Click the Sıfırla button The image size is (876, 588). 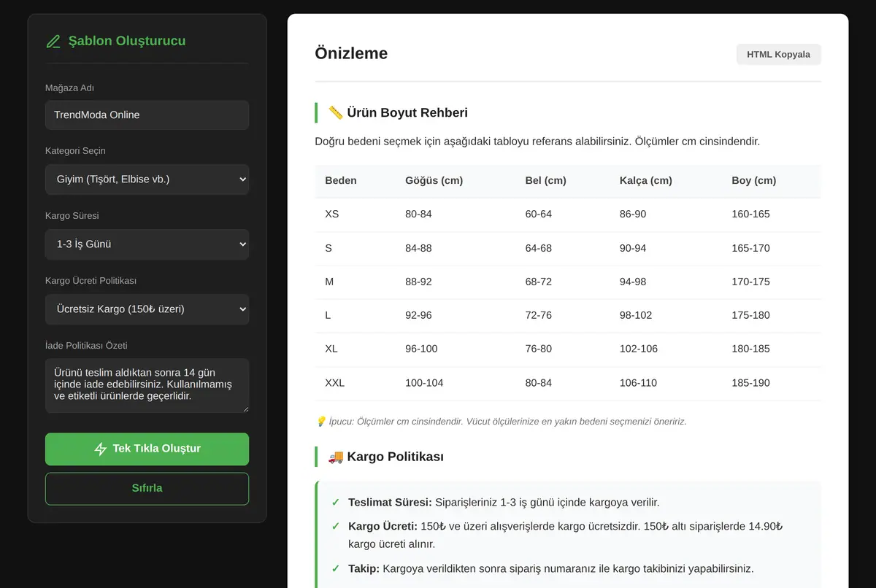[x=147, y=489]
